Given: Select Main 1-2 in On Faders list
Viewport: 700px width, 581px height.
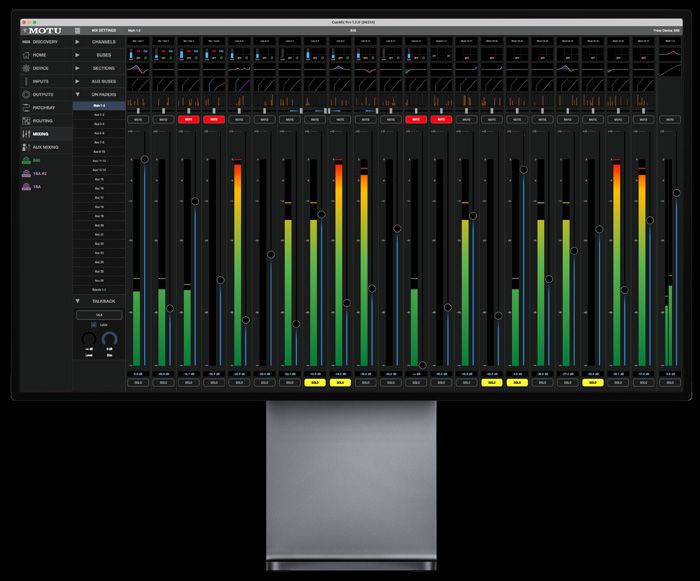Looking at the screenshot, I should click(99, 105).
